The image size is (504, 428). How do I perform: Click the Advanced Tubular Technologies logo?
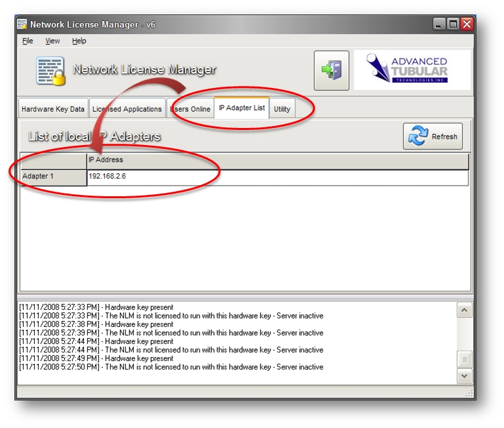click(412, 70)
